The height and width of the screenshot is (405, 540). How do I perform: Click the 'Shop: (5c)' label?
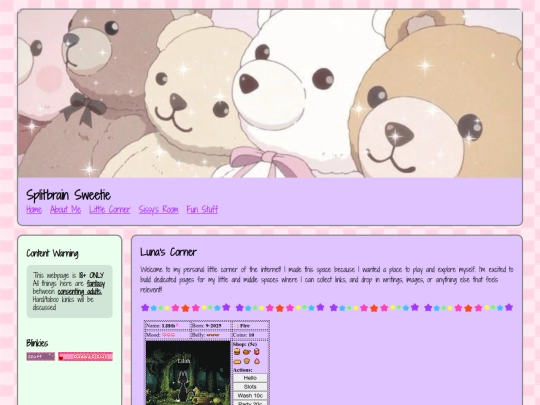pyautogui.click(x=245, y=344)
